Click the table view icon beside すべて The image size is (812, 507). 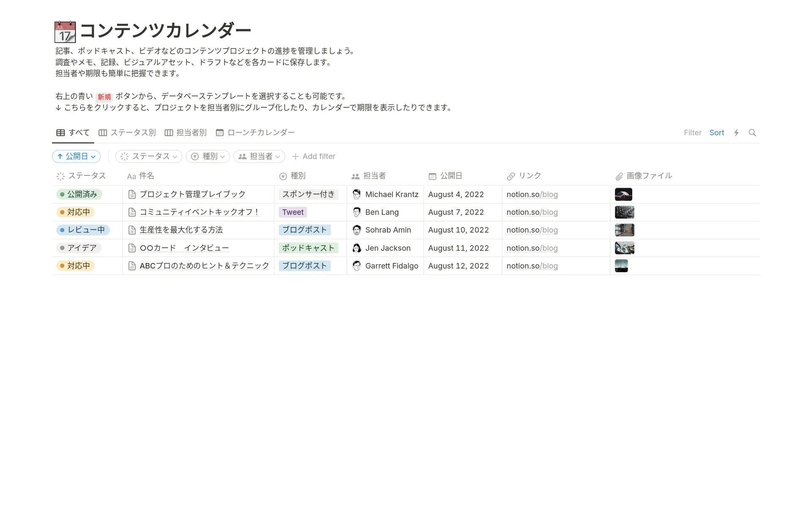[x=60, y=132]
